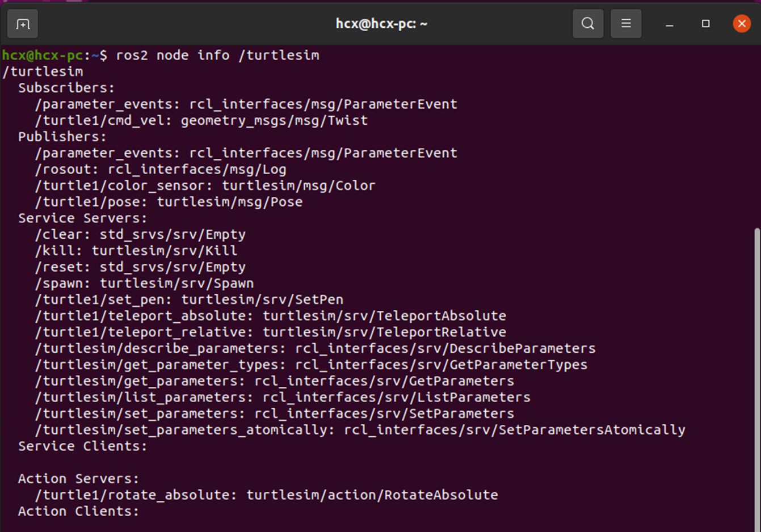
Task: Click the Publishers: heading line
Action: pyautogui.click(x=62, y=137)
